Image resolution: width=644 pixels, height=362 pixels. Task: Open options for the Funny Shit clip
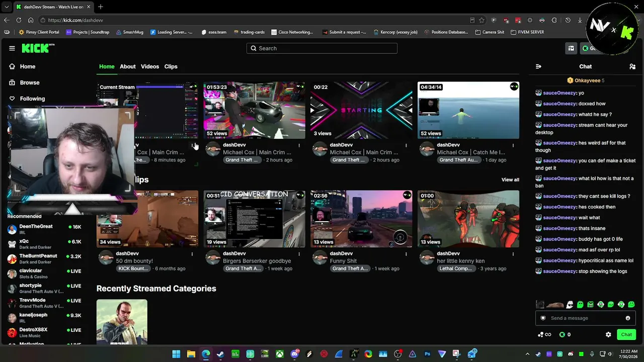click(406, 254)
